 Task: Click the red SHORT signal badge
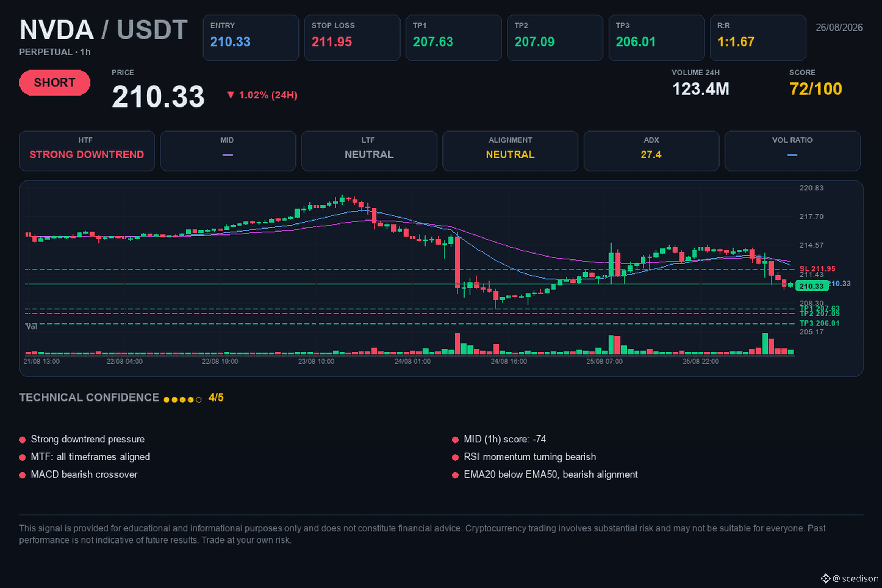(55, 82)
